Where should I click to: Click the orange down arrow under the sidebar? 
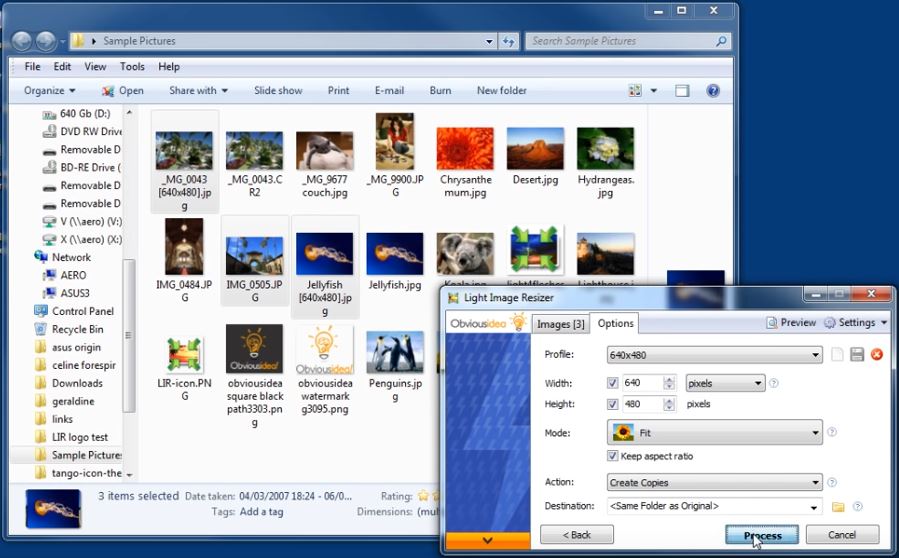(x=488, y=540)
